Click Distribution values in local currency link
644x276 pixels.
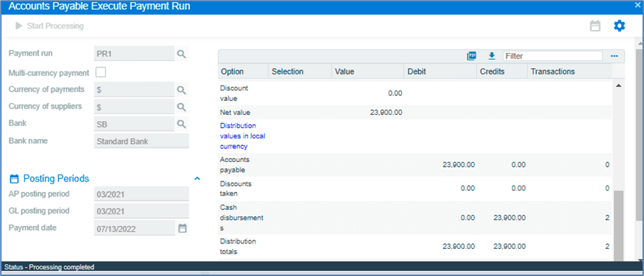pyautogui.click(x=243, y=136)
